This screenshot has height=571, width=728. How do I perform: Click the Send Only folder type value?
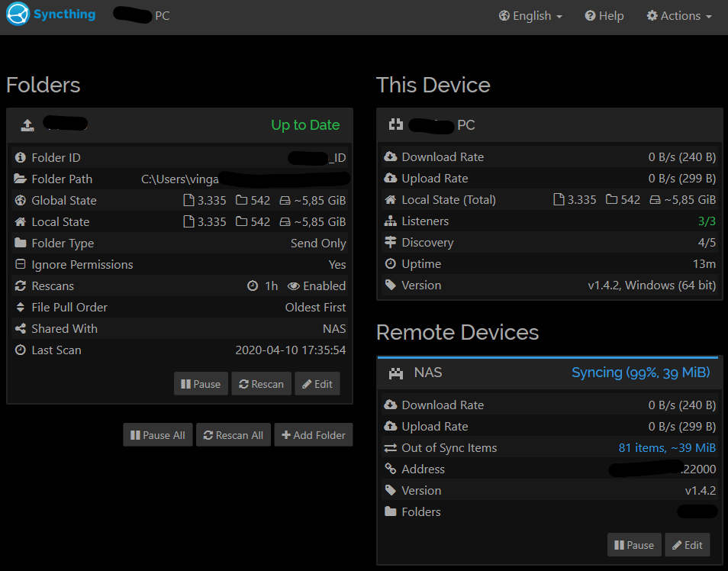[x=318, y=243]
